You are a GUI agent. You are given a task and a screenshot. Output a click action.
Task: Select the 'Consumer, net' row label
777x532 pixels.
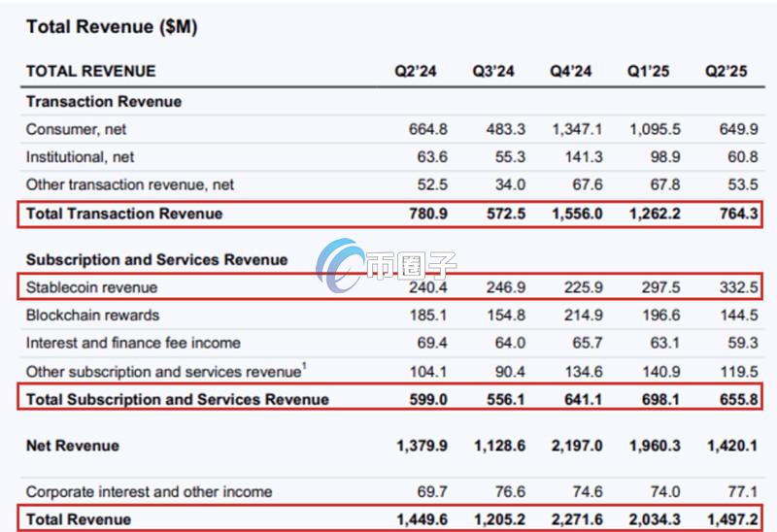coord(76,129)
